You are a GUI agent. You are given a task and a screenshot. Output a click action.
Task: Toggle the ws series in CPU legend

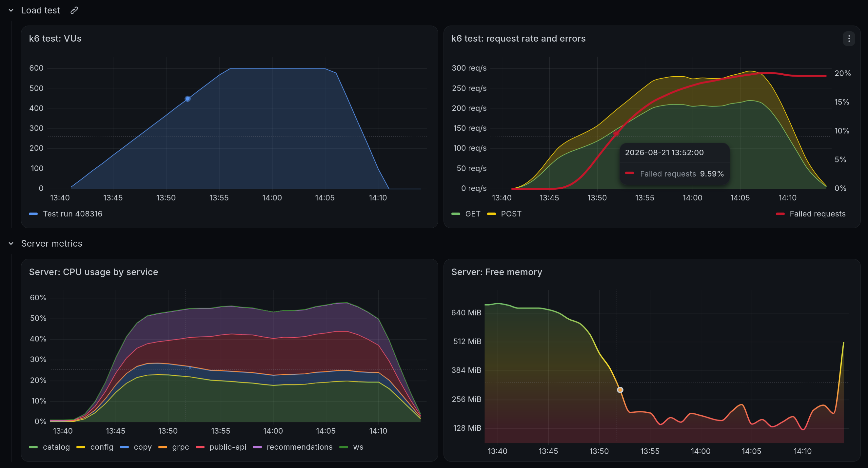tap(351, 447)
